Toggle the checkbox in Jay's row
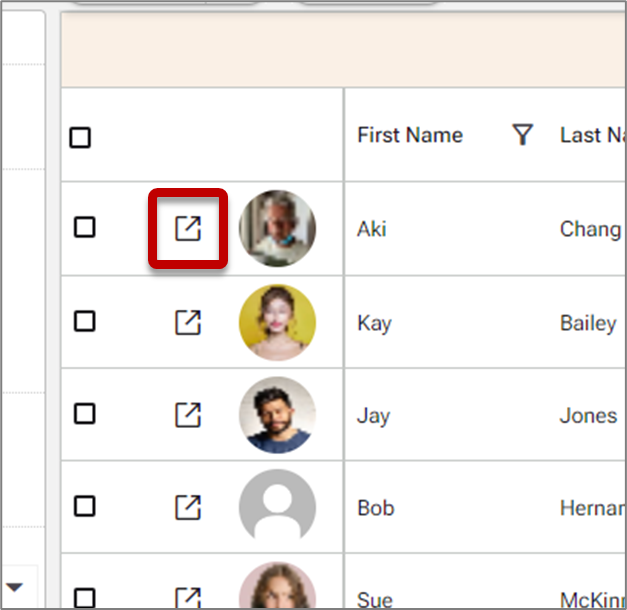This screenshot has width=627, height=610. (85, 414)
